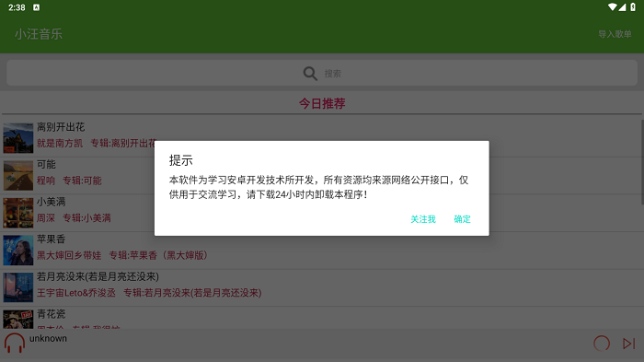Select song title 小美满
This screenshot has height=362, width=644.
tap(51, 202)
